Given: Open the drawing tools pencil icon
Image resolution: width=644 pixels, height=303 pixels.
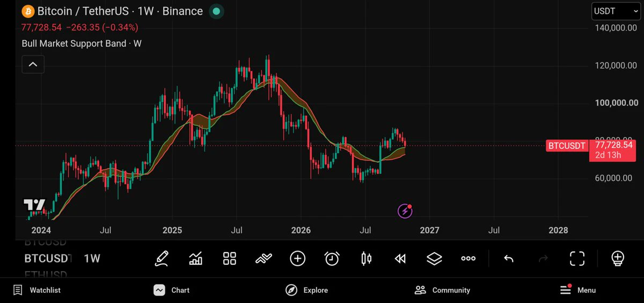Looking at the screenshot, I should (x=162, y=258).
